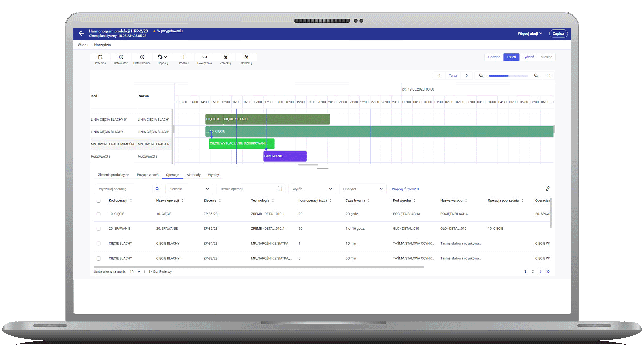This screenshot has width=644, height=362.
Task: Tick the 20. SPAWANIE row checkbox
Action: click(x=98, y=229)
